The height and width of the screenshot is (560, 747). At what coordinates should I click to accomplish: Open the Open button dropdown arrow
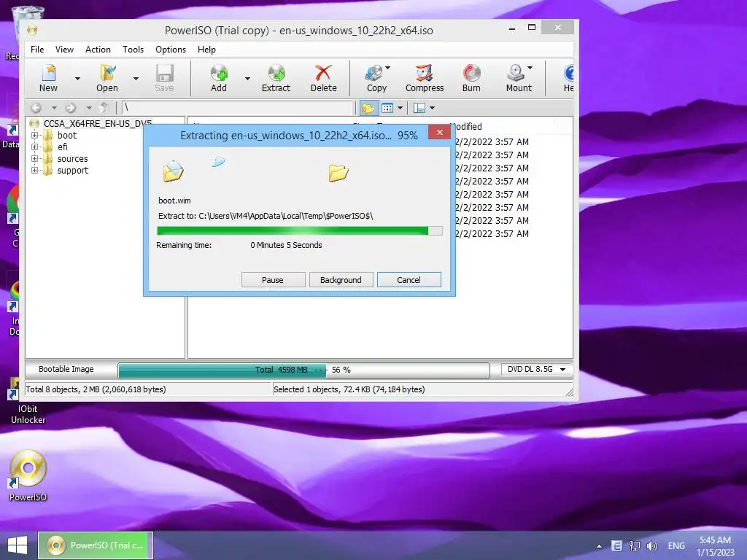(136, 79)
